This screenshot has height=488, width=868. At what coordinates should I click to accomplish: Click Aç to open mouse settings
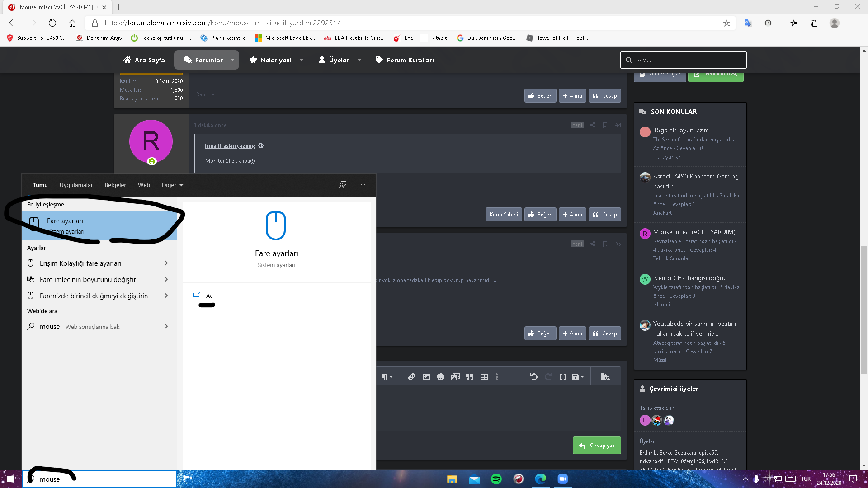(x=209, y=296)
